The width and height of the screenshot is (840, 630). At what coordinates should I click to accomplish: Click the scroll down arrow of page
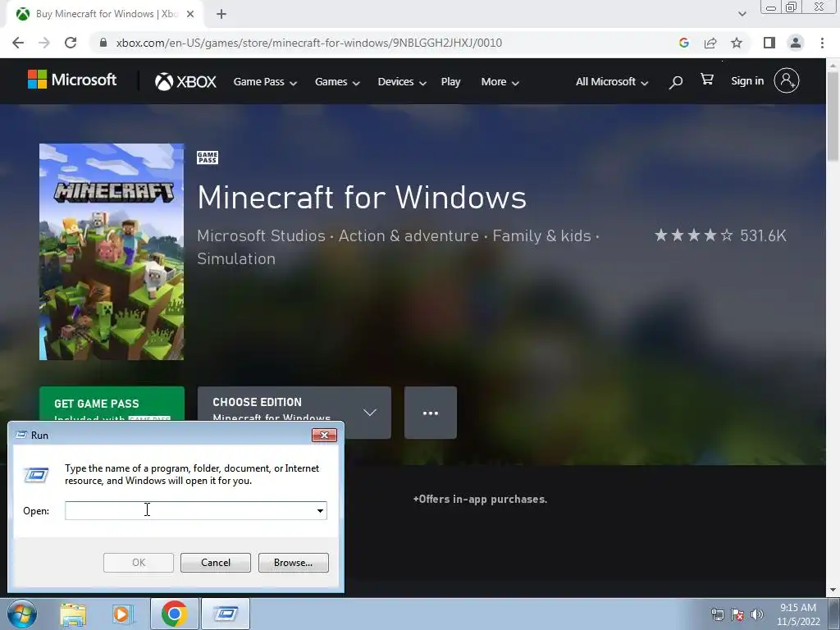[x=833, y=590]
